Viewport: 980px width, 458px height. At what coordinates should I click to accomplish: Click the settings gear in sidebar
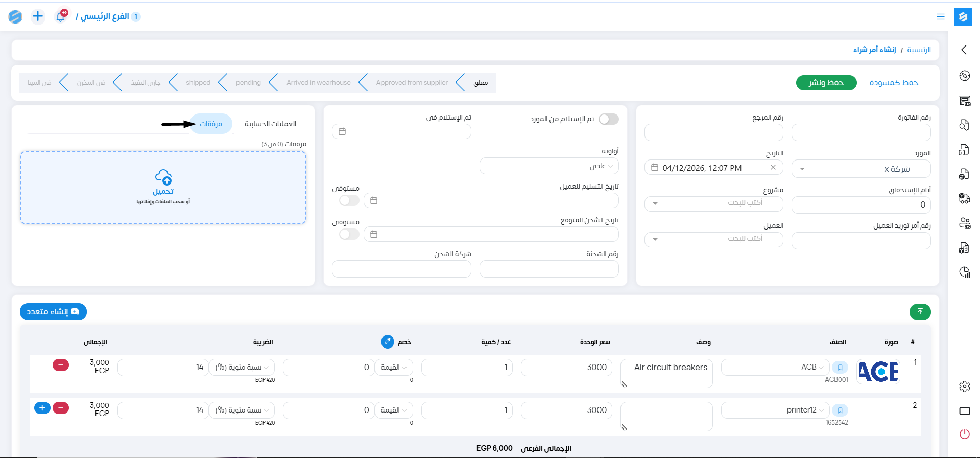coord(964,386)
